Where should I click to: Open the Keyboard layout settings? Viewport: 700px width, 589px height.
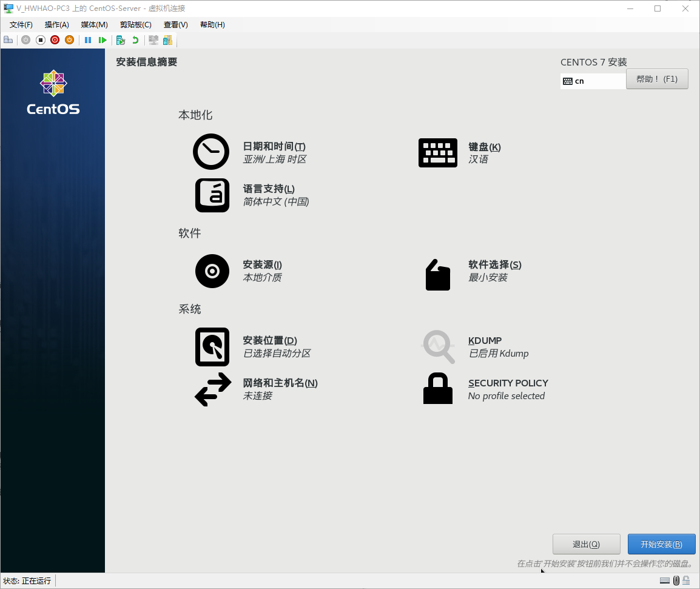(437, 152)
